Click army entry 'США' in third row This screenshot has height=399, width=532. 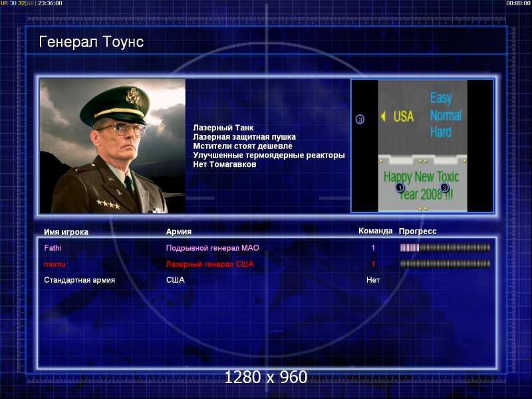(176, 280)
